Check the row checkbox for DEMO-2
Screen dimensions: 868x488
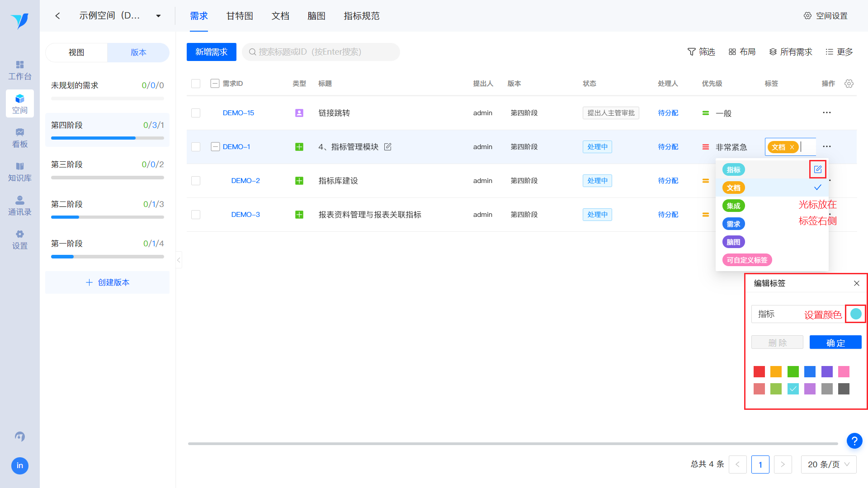point(195,180)
